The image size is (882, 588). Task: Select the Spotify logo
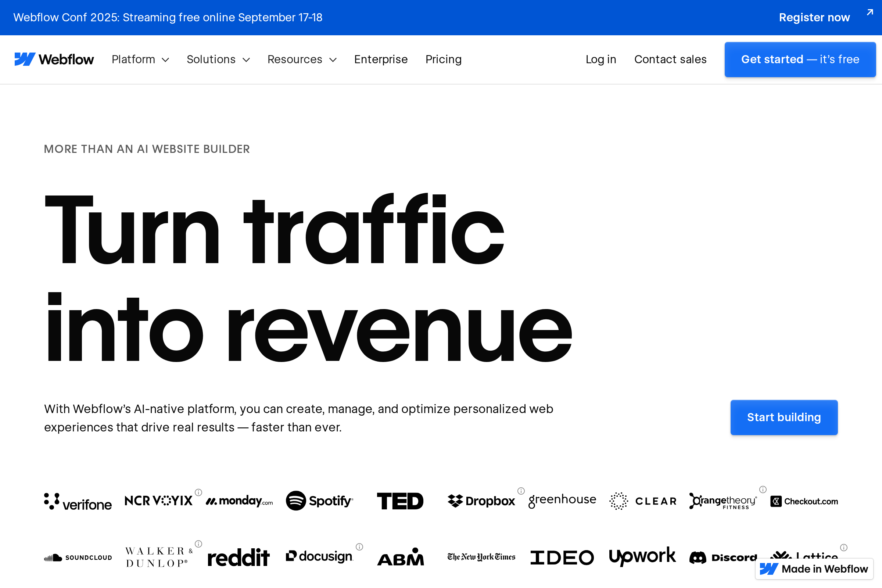(319, 501)
